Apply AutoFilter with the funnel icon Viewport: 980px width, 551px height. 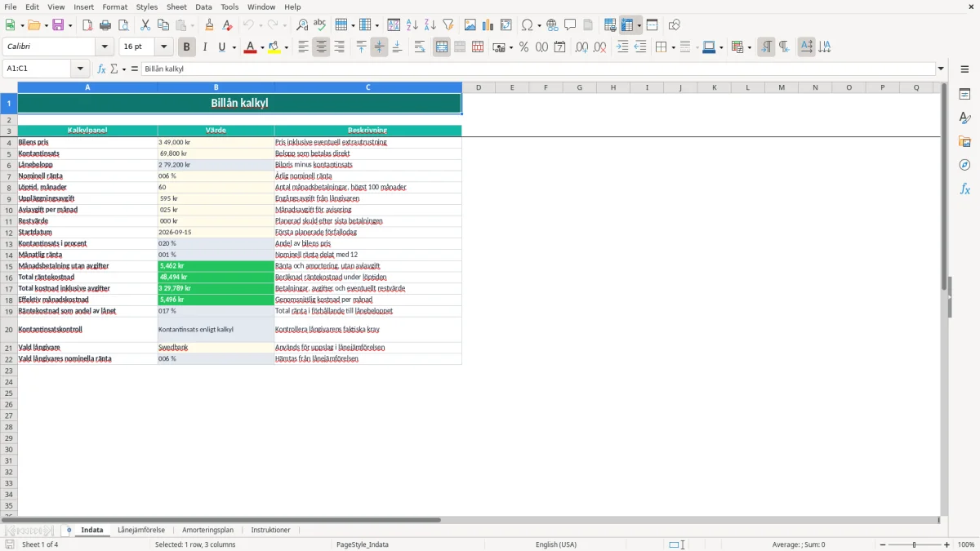(x=448, y=25)
